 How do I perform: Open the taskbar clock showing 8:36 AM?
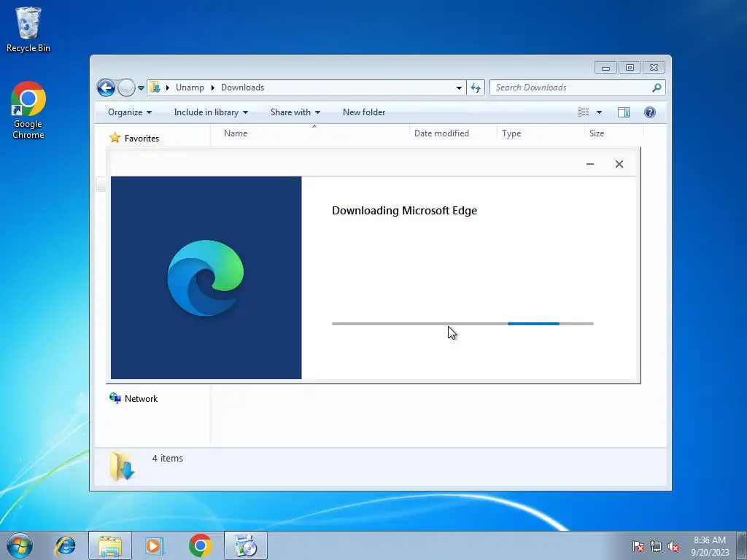(x=710, y=546)
